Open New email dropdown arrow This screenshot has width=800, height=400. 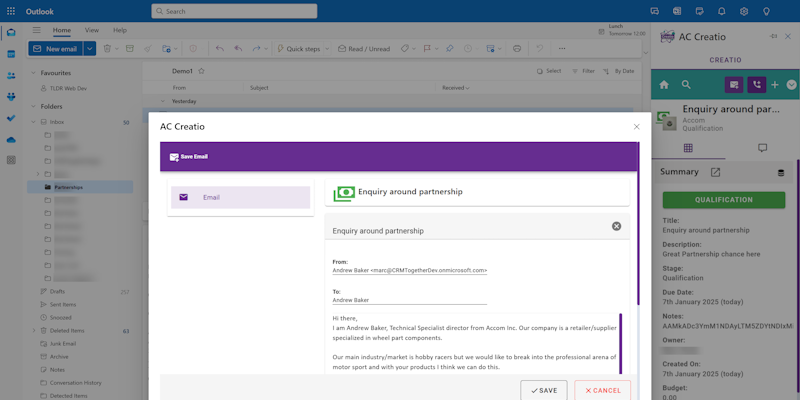tap(90, 48)
